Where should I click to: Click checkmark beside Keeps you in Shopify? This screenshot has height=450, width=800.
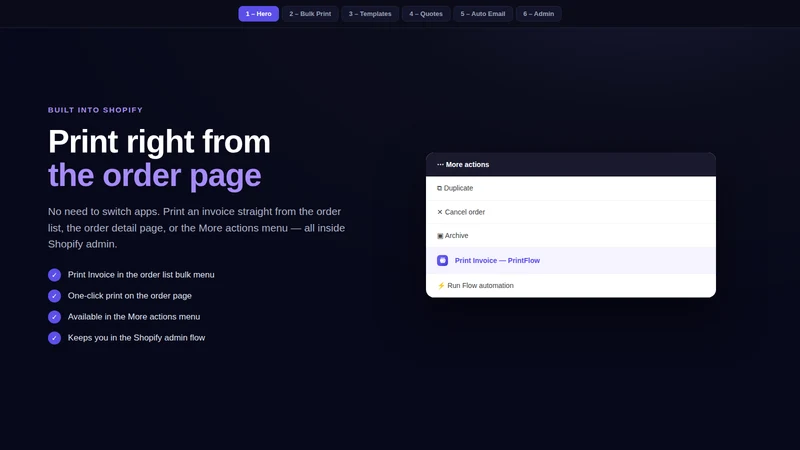55,338
